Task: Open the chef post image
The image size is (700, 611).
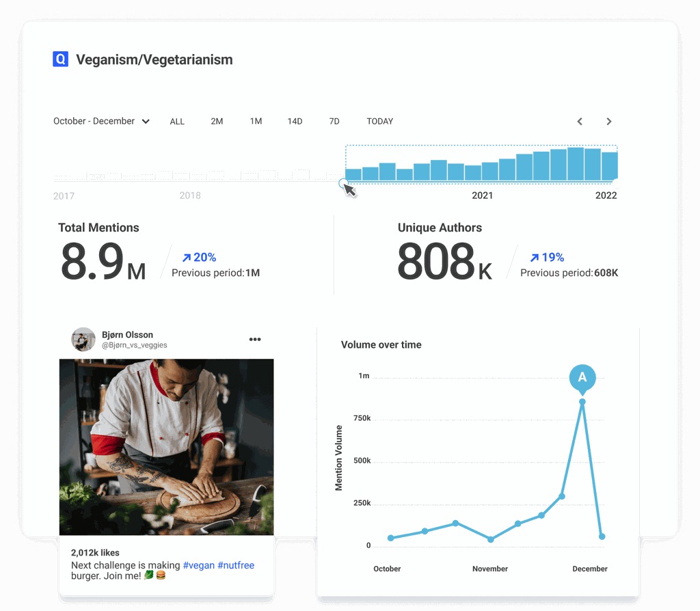Action: pos(166,447)
